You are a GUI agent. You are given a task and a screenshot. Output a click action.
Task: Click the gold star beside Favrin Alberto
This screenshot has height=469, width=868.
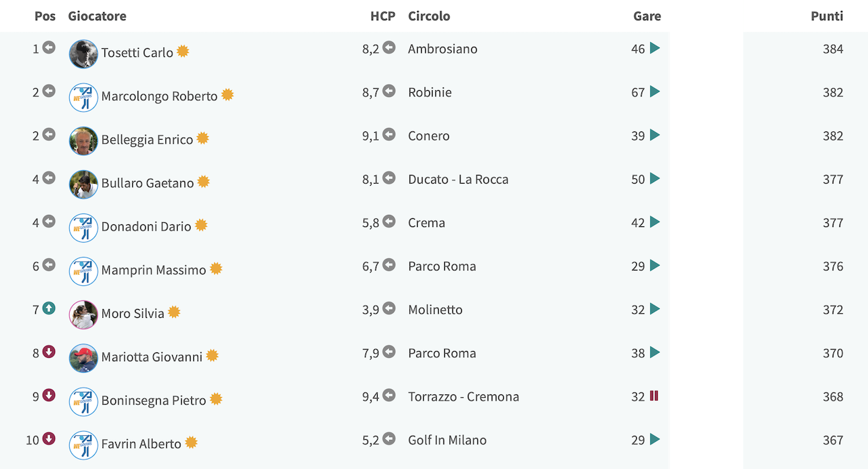[x=191, y=443]
